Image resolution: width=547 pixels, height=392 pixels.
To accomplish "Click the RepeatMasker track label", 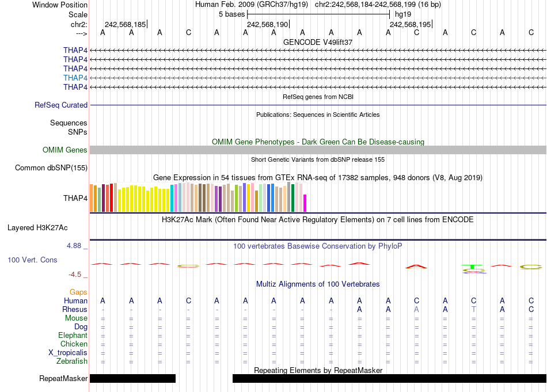I will point(63,378).
